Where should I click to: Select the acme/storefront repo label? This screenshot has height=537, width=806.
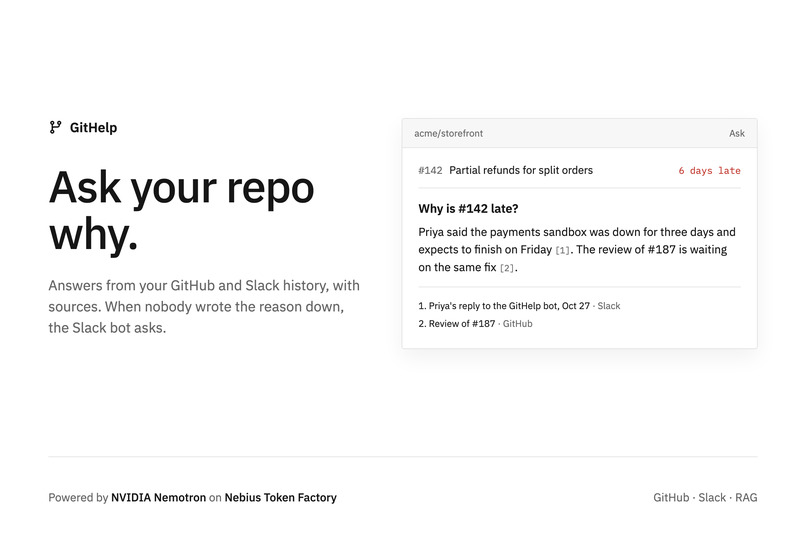(x=448, y=133)
